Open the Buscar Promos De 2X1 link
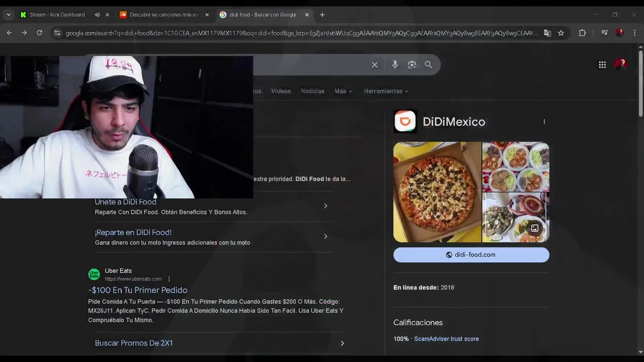Viewport: 644px width, 362px height. 134,343
